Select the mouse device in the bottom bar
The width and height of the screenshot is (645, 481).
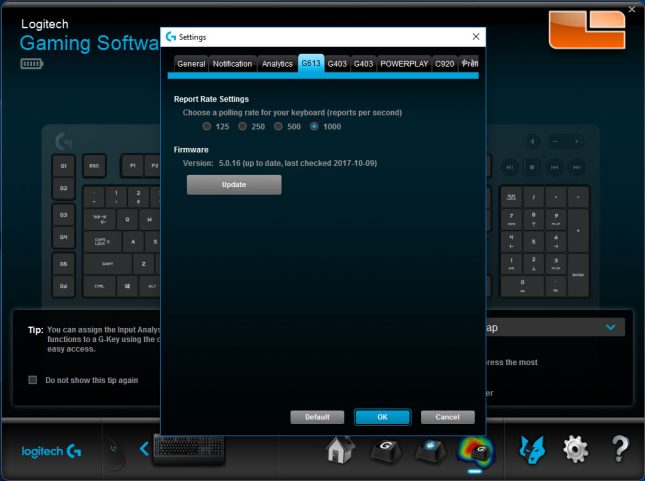point(116,454)
